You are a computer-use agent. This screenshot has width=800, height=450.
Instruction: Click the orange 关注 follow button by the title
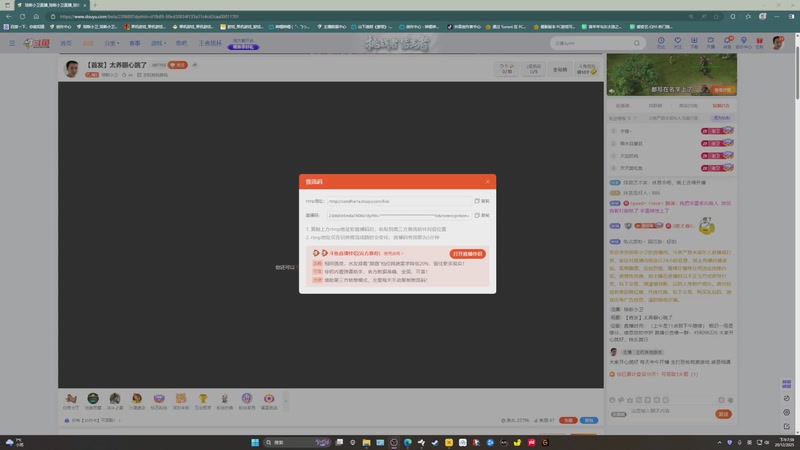click(178, 65)
